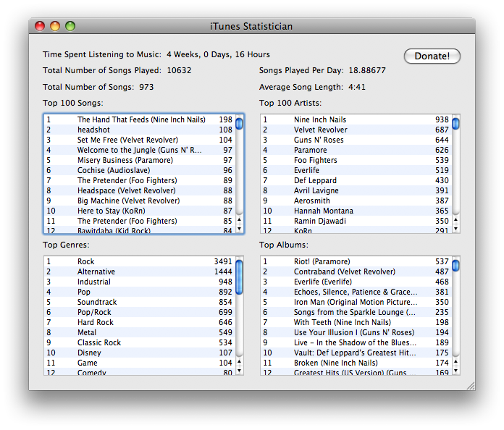
Task: Click up arrow in Top Genres list
Action: [239, 361]
